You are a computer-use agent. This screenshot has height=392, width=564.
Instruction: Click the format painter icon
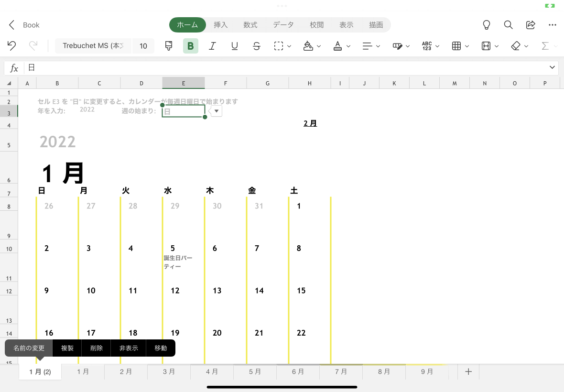coord(168,46)
